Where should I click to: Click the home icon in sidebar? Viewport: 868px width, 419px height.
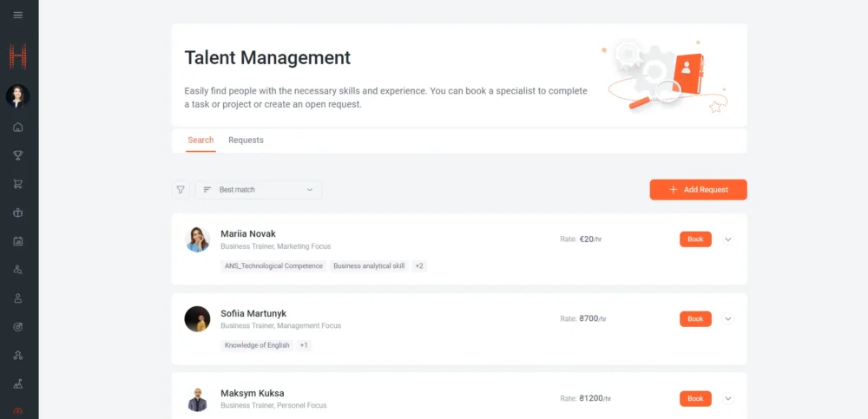click(18, 128)
